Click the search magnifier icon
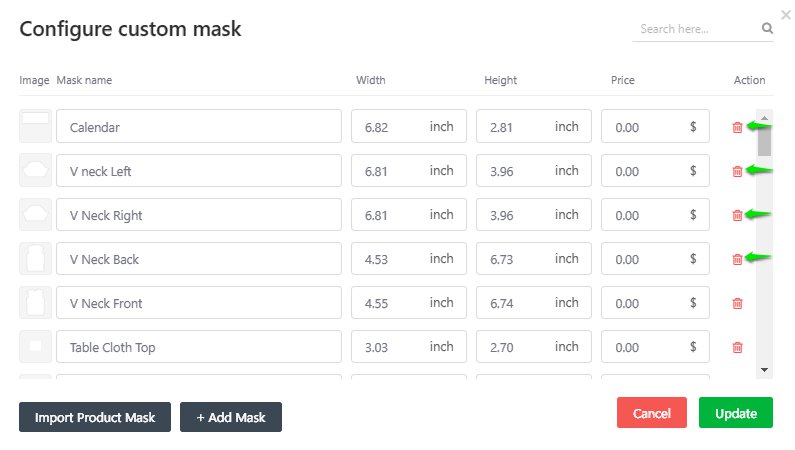 [x=767, y=29]
